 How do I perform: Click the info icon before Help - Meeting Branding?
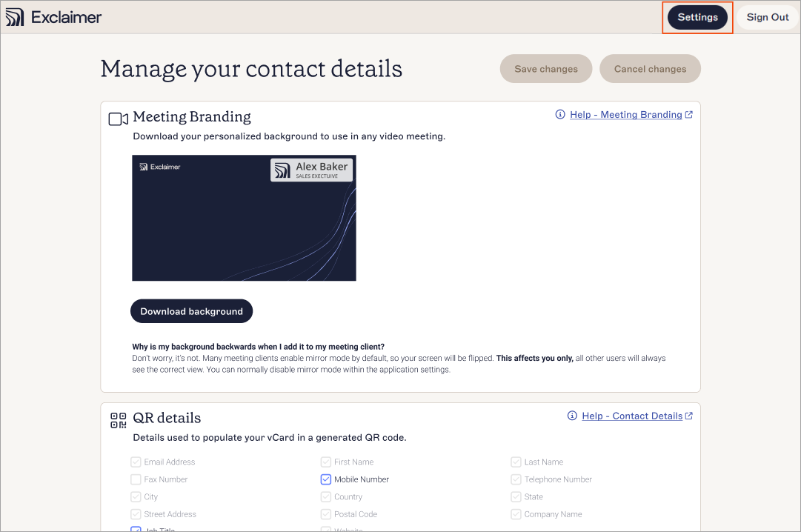[x=562, y=114]
